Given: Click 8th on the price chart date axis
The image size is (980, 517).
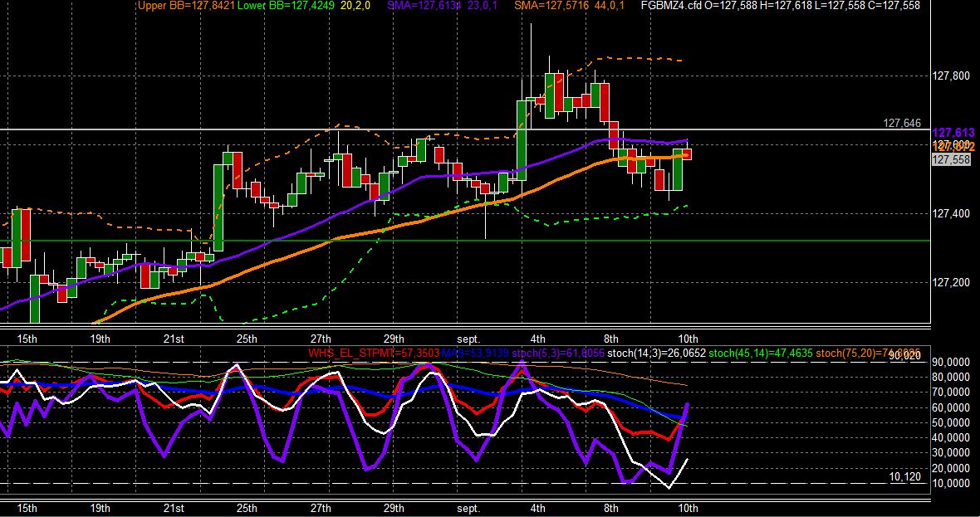Looking at the screenshot, I should point(610,339).
